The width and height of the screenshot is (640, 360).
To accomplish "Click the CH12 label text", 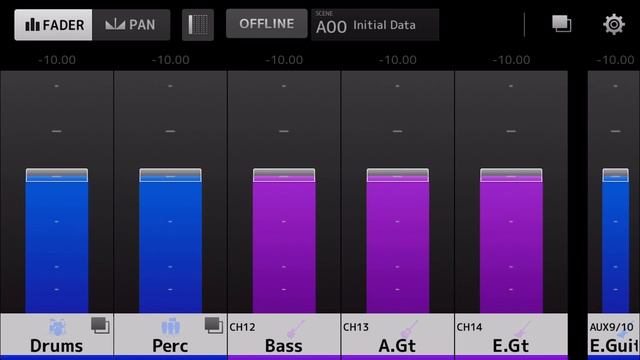I will 242,327.
